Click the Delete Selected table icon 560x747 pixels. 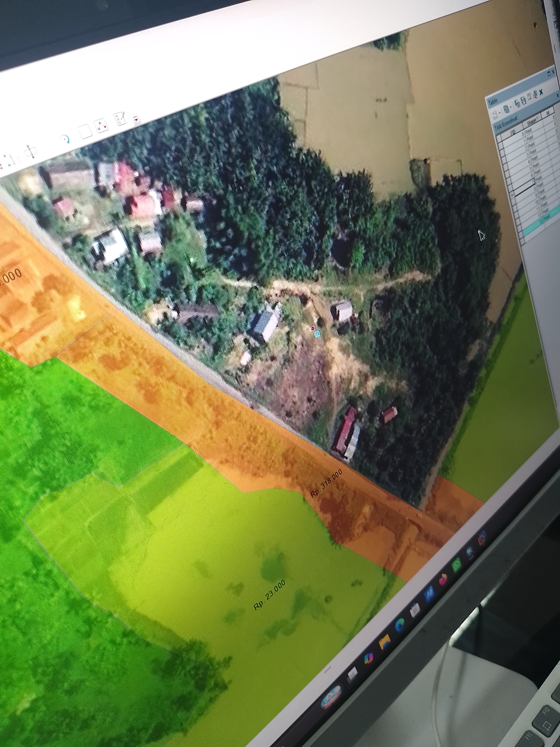[541, 92]
